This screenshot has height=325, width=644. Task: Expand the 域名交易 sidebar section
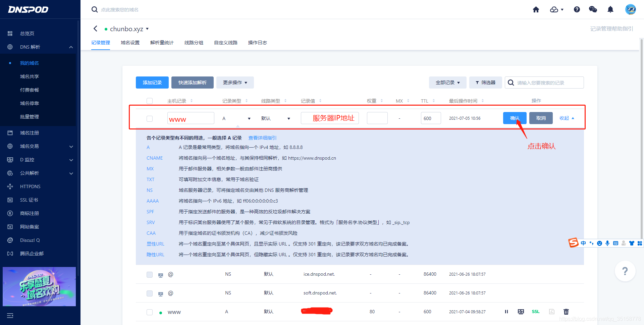click(x=71, y=147)
